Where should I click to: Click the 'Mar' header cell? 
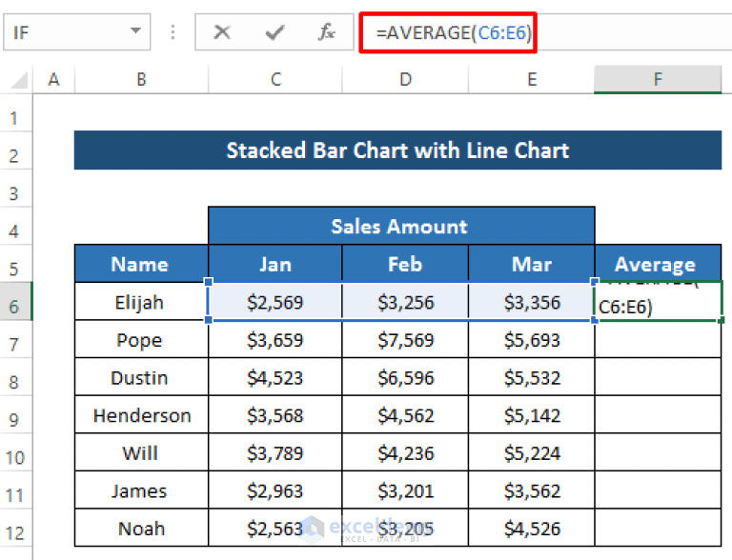pos(531,264)
